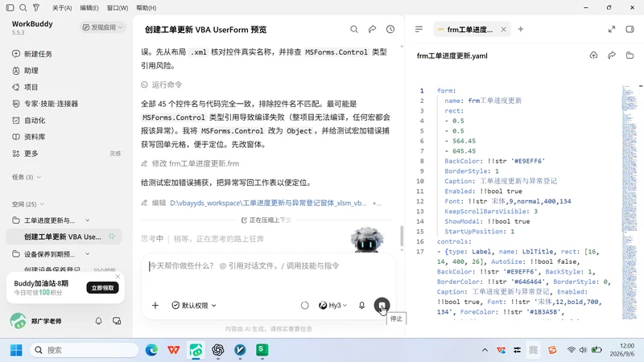Screen dimensions: 644x362
Task: Share the conversation via arrow icon
Action: click(372, 29)
